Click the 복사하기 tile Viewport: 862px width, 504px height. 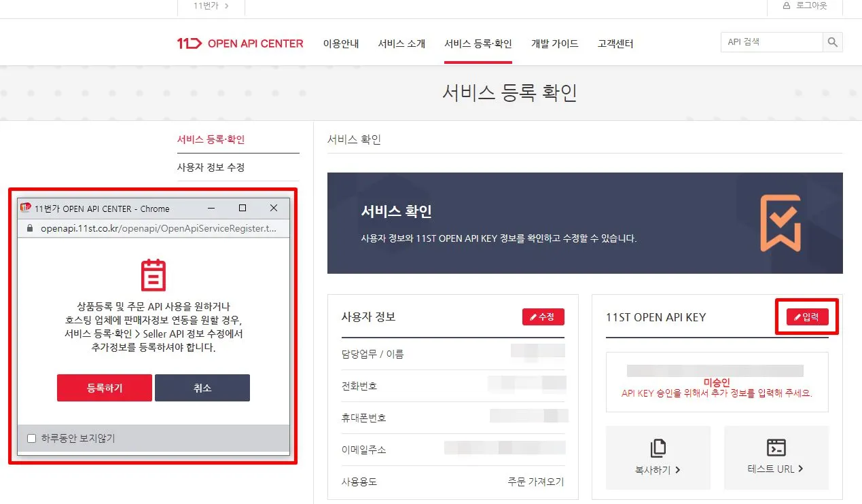pyautogui.click(x=658, y=458)
